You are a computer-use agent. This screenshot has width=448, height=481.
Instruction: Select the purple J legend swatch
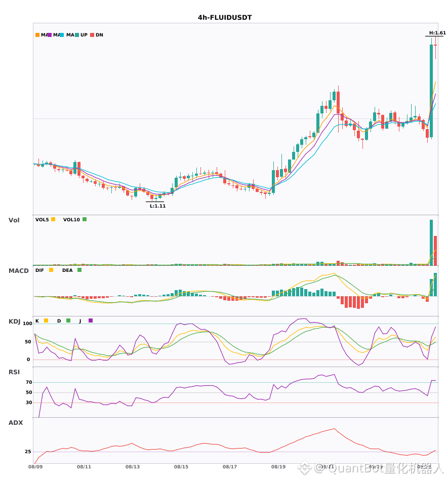pos(91,320)
